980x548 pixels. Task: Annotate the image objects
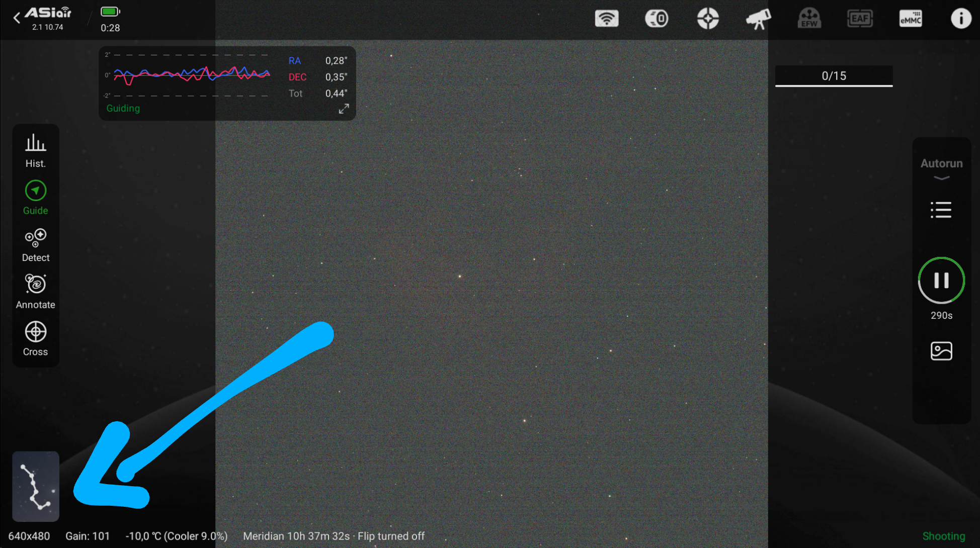tap(36, 292)
